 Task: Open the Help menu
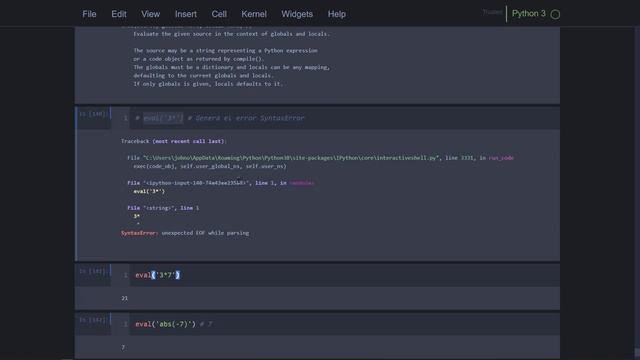(336, 14)
